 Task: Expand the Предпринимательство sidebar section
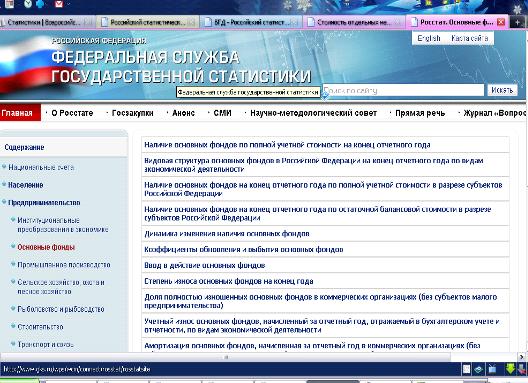coord(44,202)
